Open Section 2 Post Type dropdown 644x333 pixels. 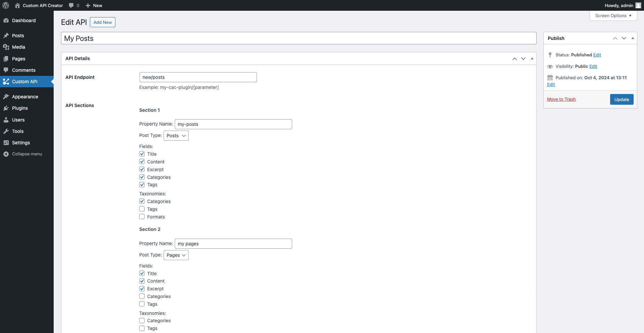tap(176, 255)
